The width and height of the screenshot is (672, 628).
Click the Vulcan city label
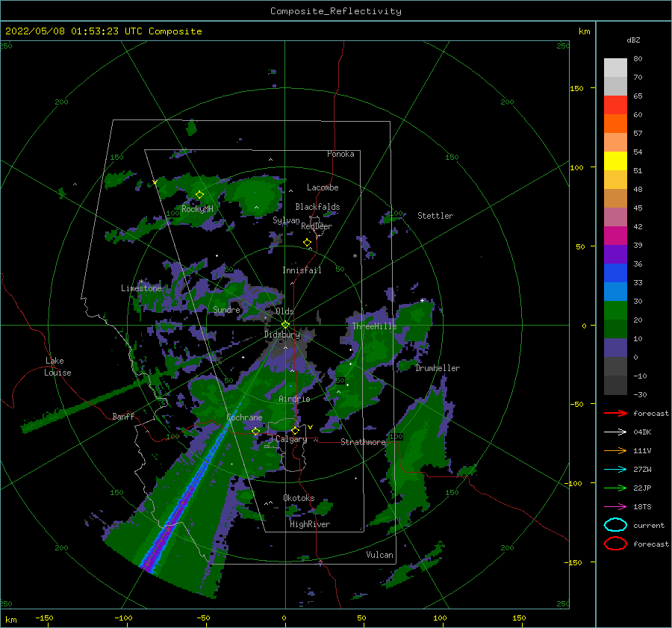click(x=380, y=555)
